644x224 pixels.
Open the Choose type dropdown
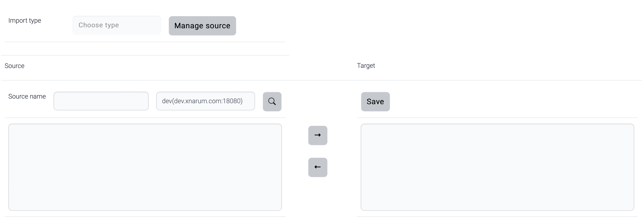117,25
